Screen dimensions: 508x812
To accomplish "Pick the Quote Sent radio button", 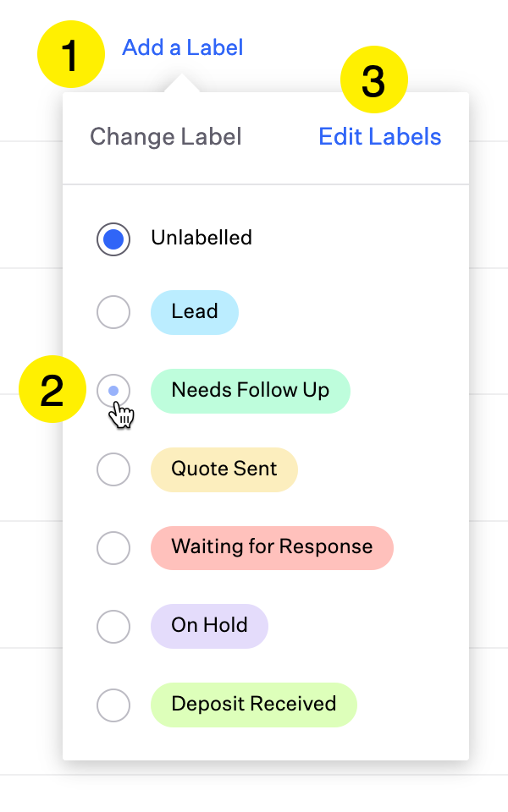I will [x=113, y=469].
